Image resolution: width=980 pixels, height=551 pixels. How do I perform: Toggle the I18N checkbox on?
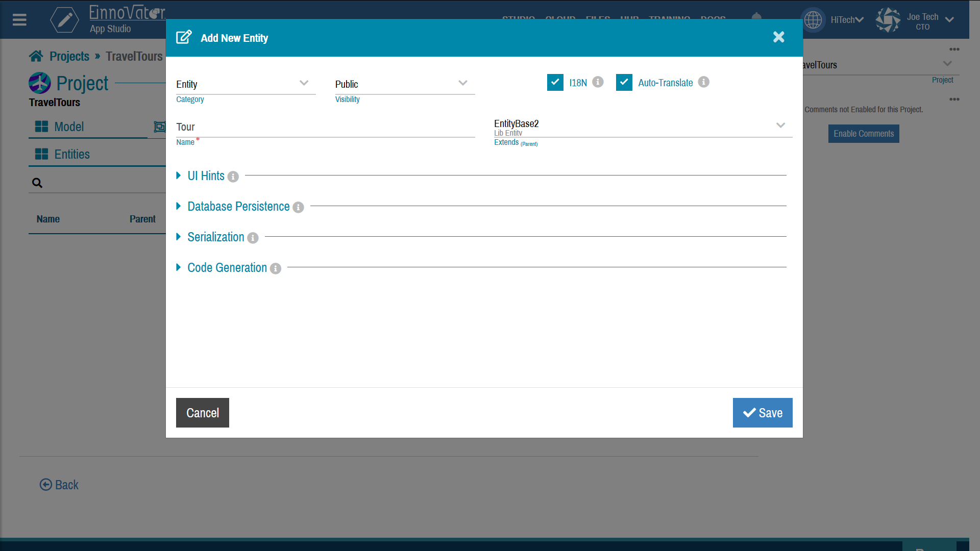pyautogui.click(x=555, y=82)
